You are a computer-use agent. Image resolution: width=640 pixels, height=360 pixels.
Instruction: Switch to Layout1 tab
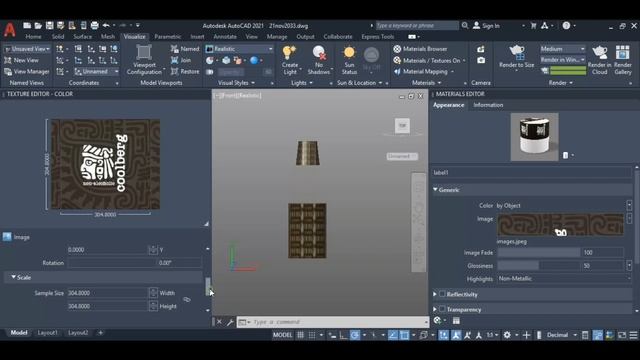47,333
